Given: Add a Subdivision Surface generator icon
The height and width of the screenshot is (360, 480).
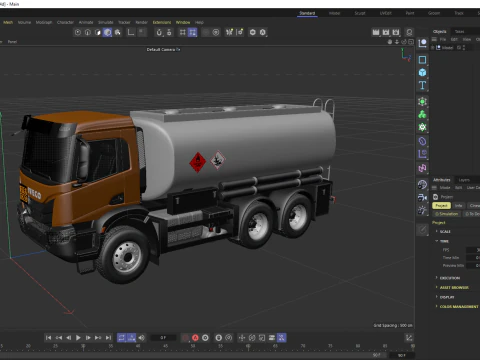Looking at the screenshot, I should 422,102.
